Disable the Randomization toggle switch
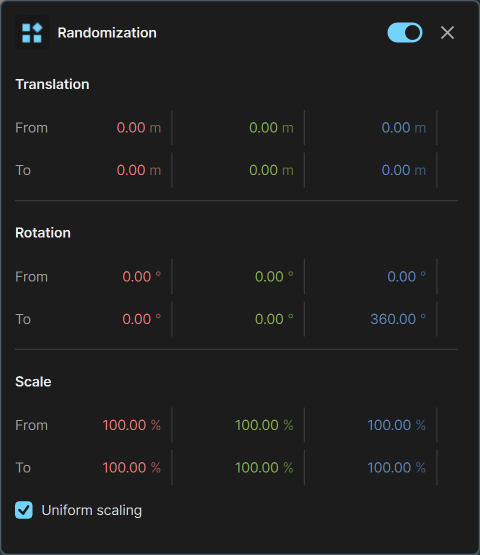This screenshot has width=480, height=555. [x=405, y=33]
